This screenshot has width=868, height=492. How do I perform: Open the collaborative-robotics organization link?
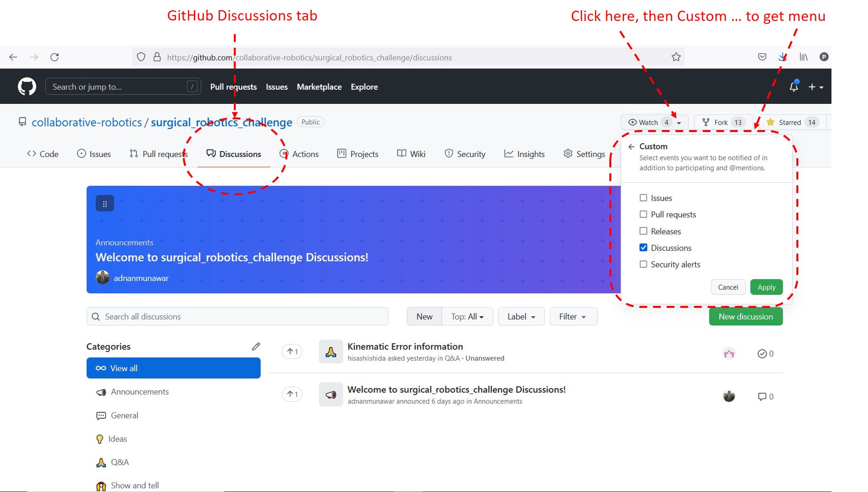[87, 122]
